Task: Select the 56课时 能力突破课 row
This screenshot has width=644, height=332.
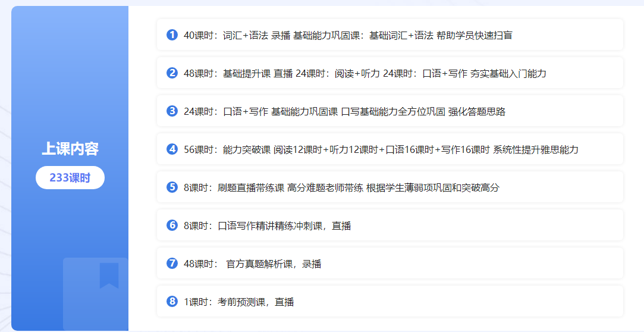Action: (389, 149)
